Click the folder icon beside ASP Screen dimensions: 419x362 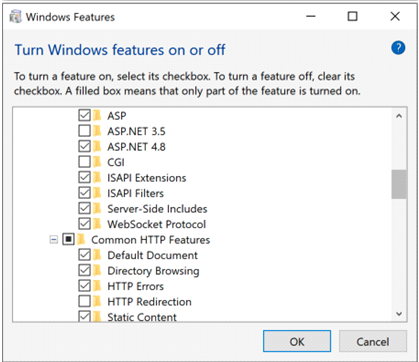click(x=97, y=116)
